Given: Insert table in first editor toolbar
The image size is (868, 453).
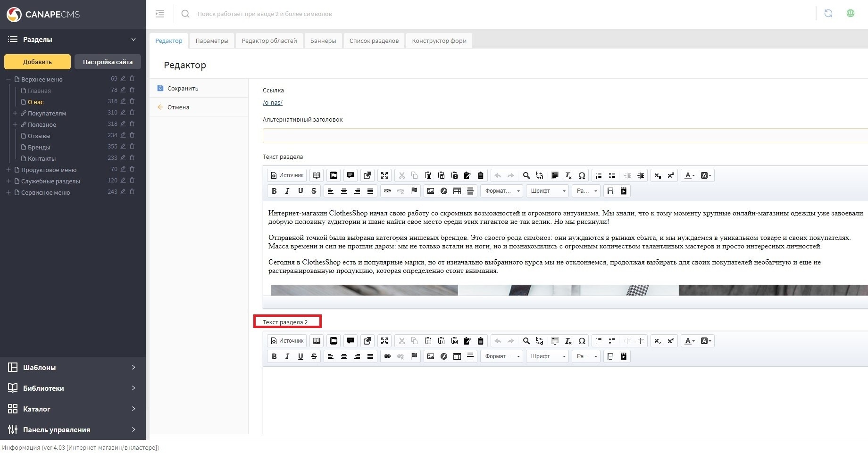Looking at the screenshot, I should [457, 191].
